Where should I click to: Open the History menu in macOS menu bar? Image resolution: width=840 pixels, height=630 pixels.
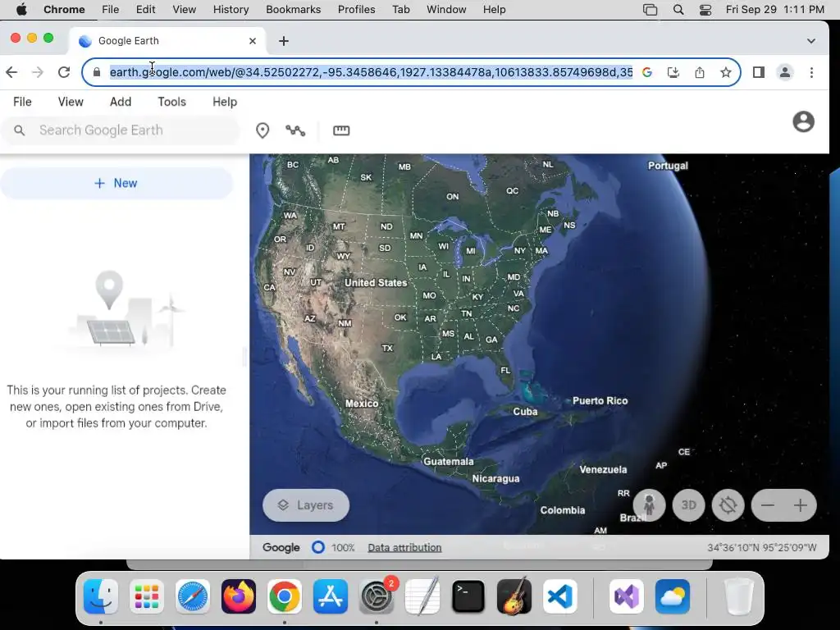pos(231,10)
